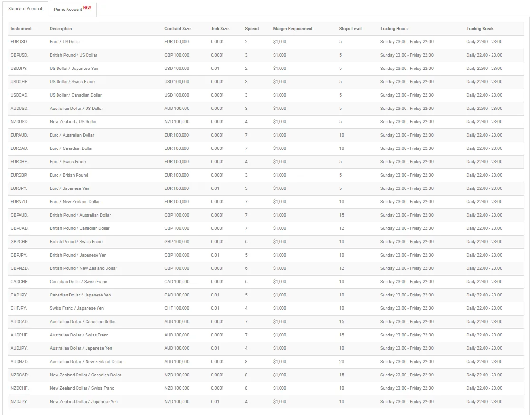
Task: Click the GBPJPY. instrument cell
Action: (x=19, y=255)
